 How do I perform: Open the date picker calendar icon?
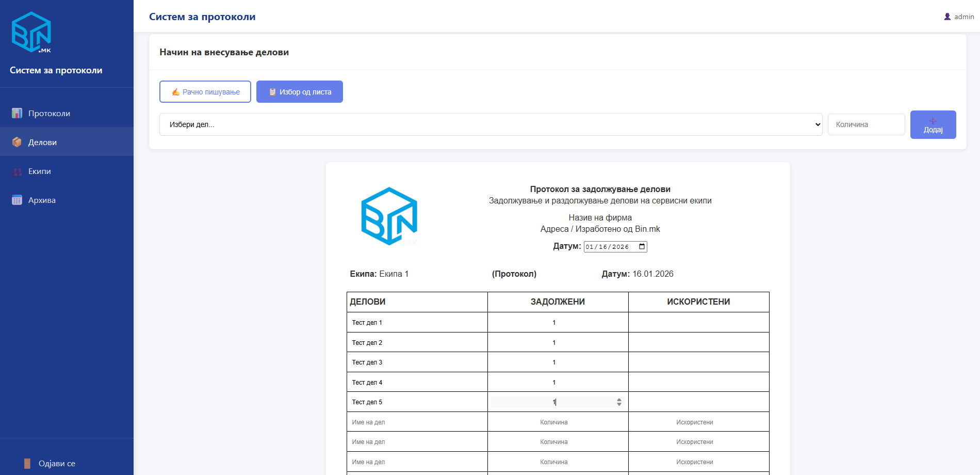tap(642, 246)
